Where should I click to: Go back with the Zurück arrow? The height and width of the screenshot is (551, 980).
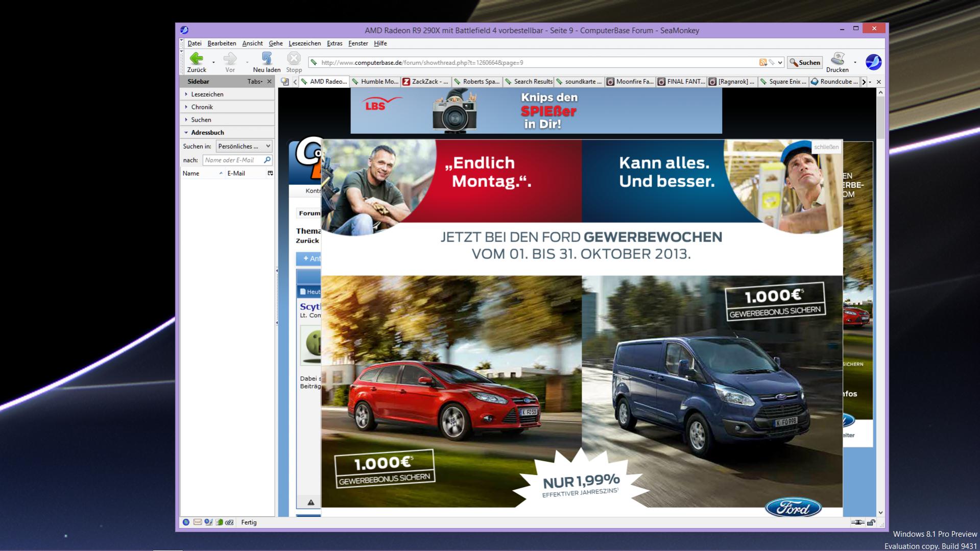[197, 62]
